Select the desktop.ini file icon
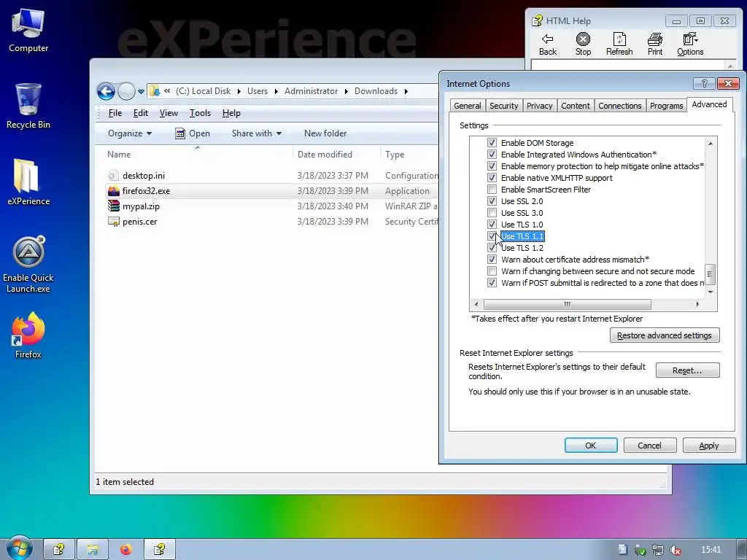Viewport: 747px width, 560px height. coord(113,175)
